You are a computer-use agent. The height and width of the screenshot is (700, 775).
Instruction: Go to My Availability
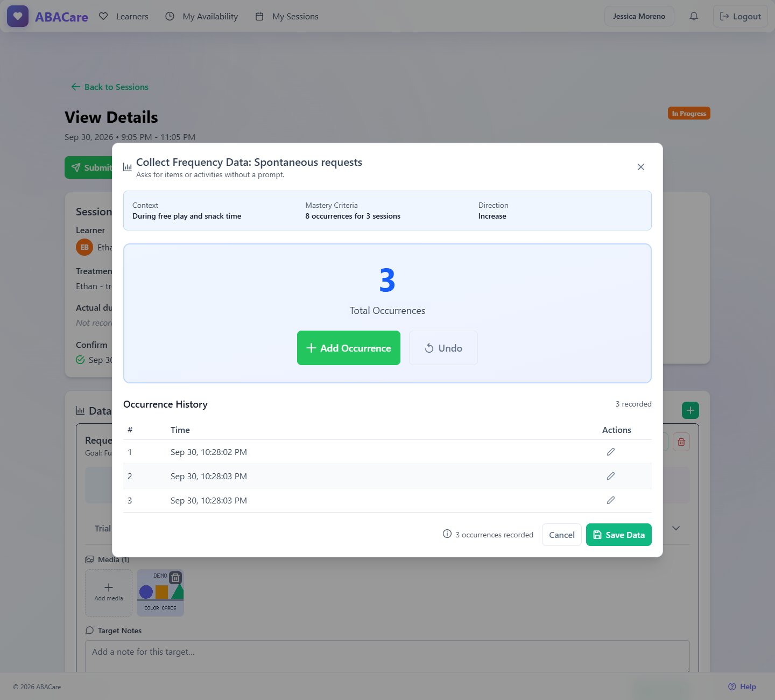201,16
